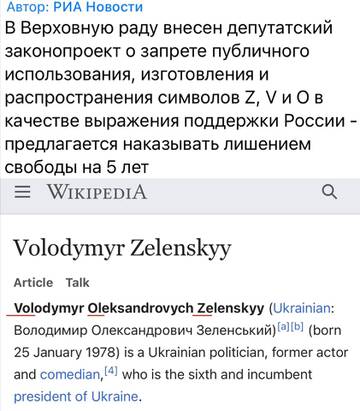This screenshot has width=360, height=411.
Task: Click the Cyrillic name Володимир Олександрович Зеленський
Action: pos(144,330)
